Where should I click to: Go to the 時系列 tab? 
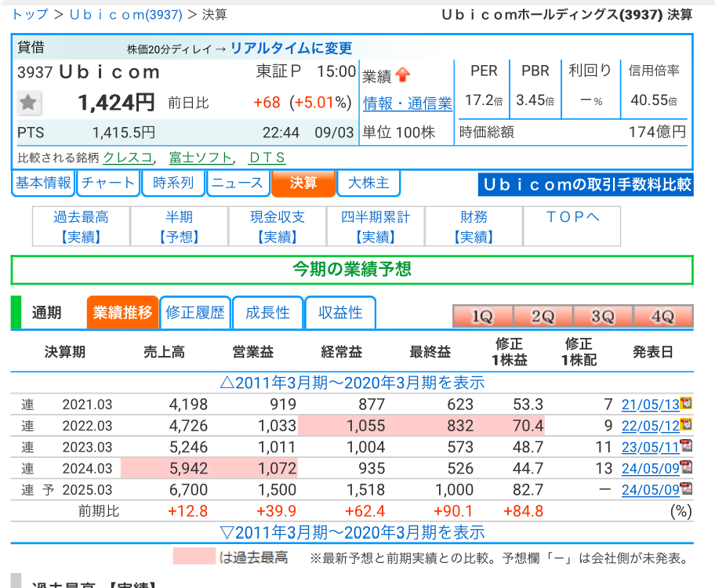pos(173,183)
